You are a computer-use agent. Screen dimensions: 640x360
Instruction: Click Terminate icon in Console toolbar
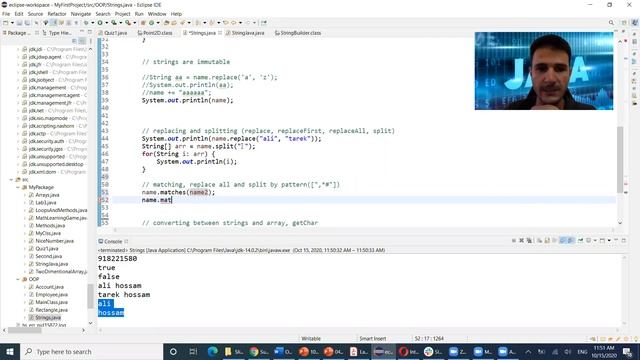513,241
